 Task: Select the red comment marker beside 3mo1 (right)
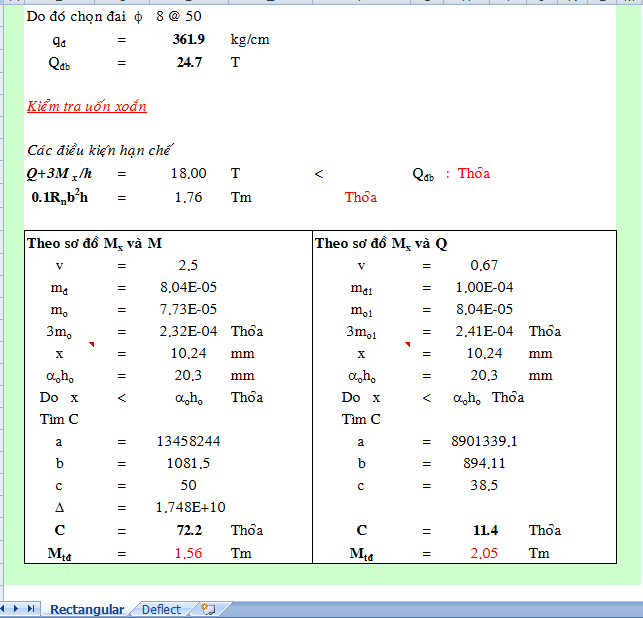[407, 345]
